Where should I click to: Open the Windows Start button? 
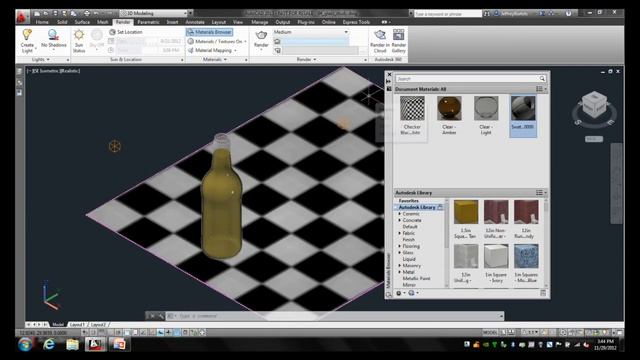(25, 344)
